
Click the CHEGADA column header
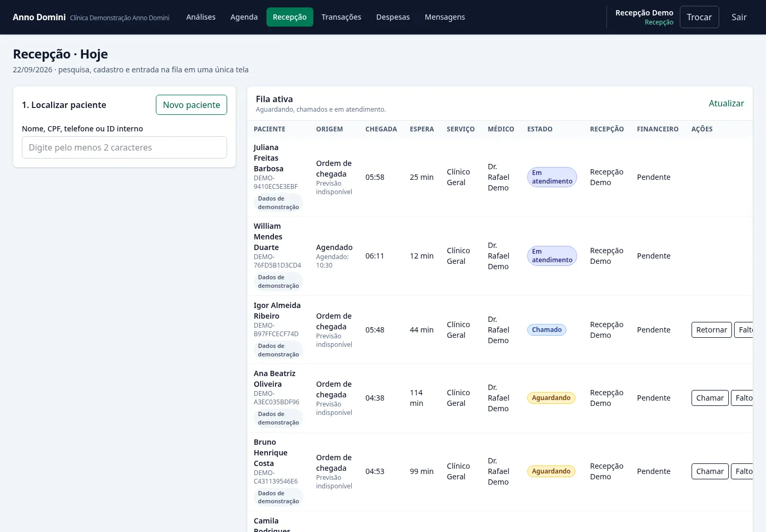pos(381,129)
